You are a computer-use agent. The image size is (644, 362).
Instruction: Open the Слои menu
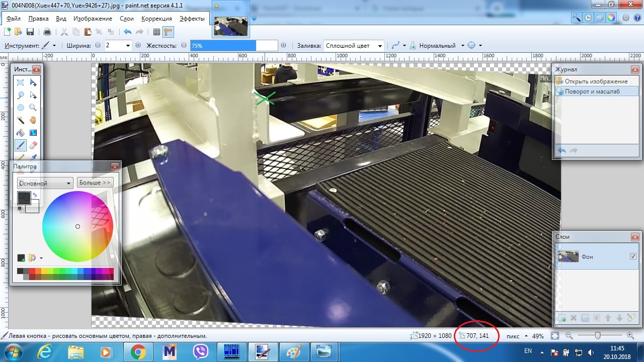(127, 19)
